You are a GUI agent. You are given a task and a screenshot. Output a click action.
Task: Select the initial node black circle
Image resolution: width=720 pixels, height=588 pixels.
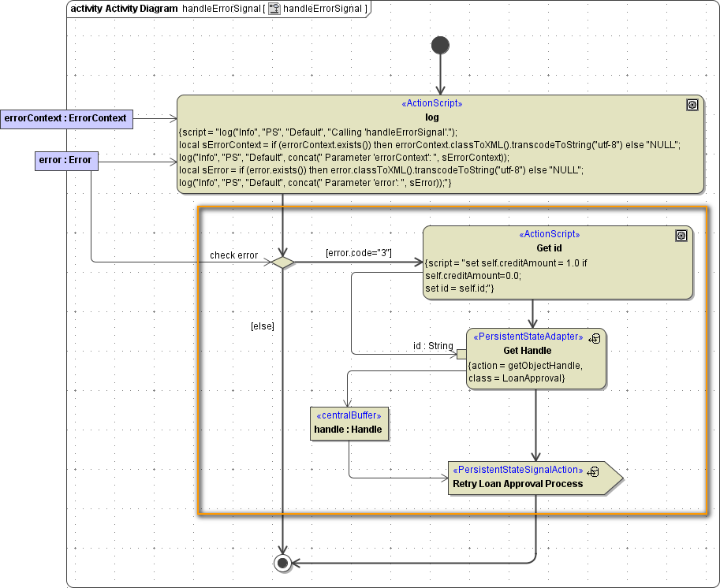pyautogui.click(x=439, y=45)
